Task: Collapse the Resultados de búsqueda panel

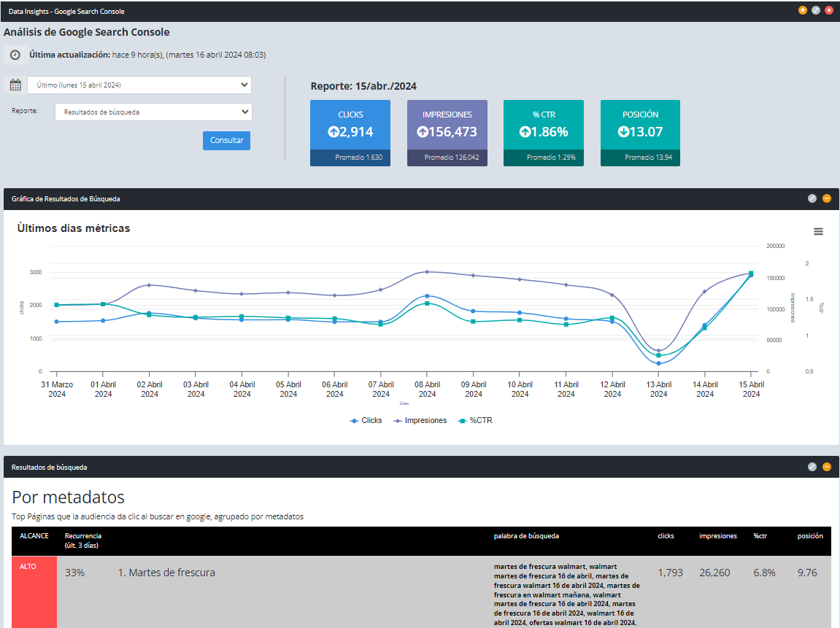Action: pos(826,466)
